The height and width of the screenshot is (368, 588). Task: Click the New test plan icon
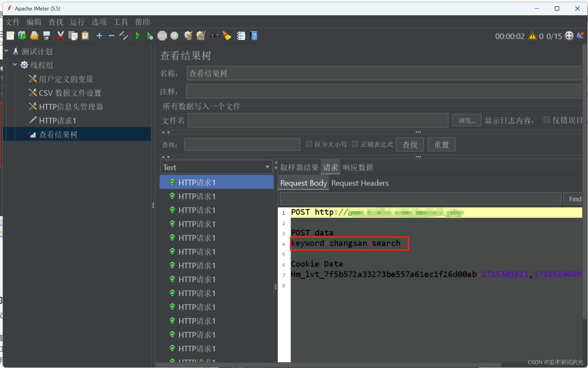tap(10, 36)
